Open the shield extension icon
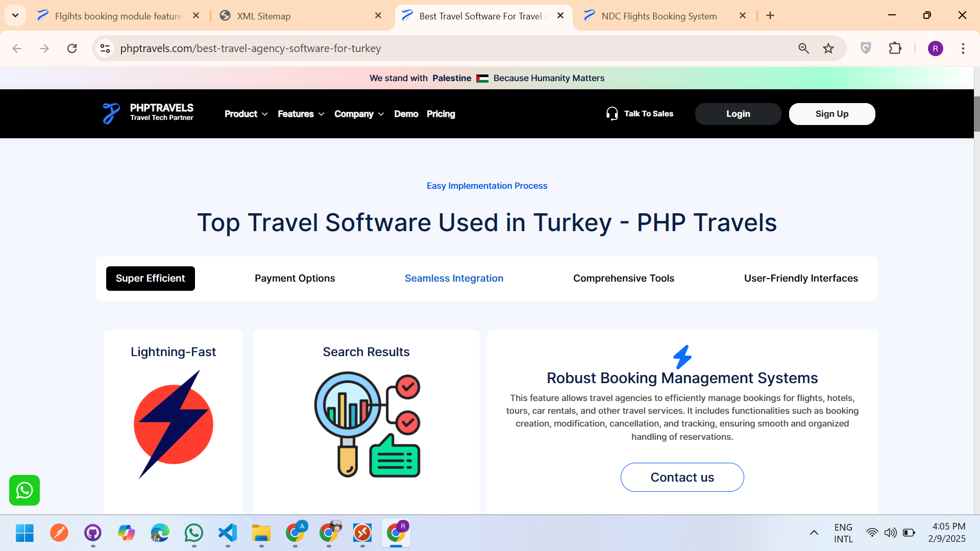The image size is (980, 551). point(866,48)
